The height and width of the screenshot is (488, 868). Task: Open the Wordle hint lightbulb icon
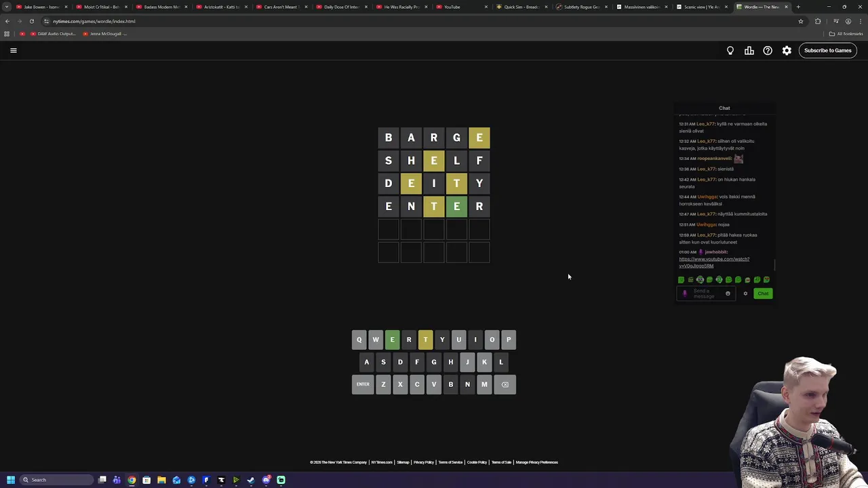[x=730, y=50]
